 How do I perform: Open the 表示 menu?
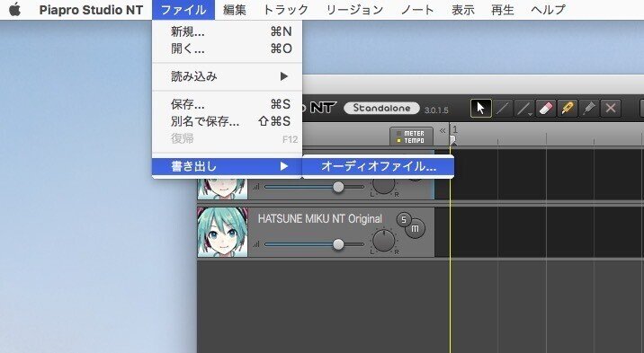click(463, 9)
